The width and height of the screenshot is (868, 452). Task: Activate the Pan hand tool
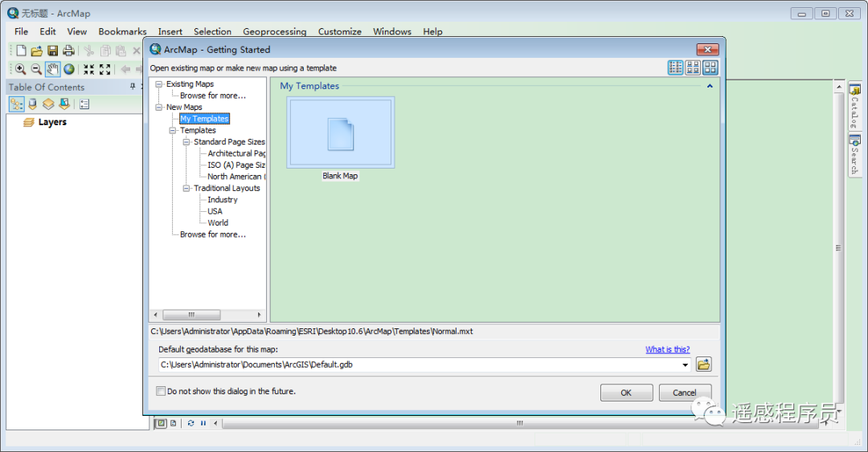coord(52,69)
